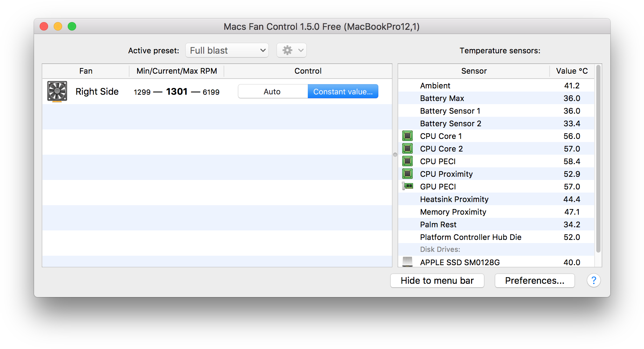Select the CPU Core 2 label

pyautogui.click(x=441, y=149)
